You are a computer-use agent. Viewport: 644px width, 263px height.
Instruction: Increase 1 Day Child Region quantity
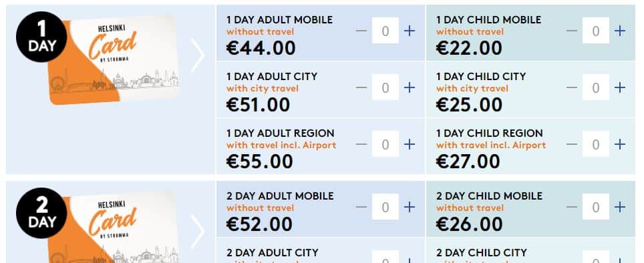click(620, 144)
